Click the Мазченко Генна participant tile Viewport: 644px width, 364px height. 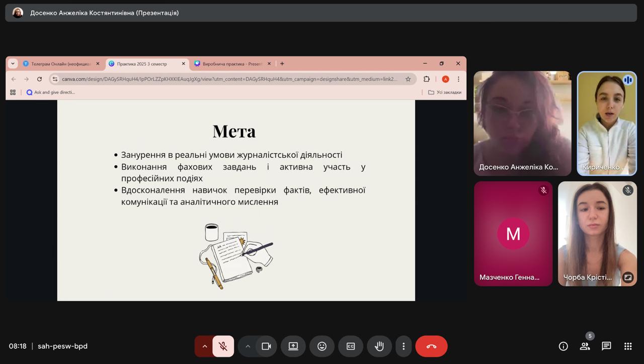(x=513, y=234)
